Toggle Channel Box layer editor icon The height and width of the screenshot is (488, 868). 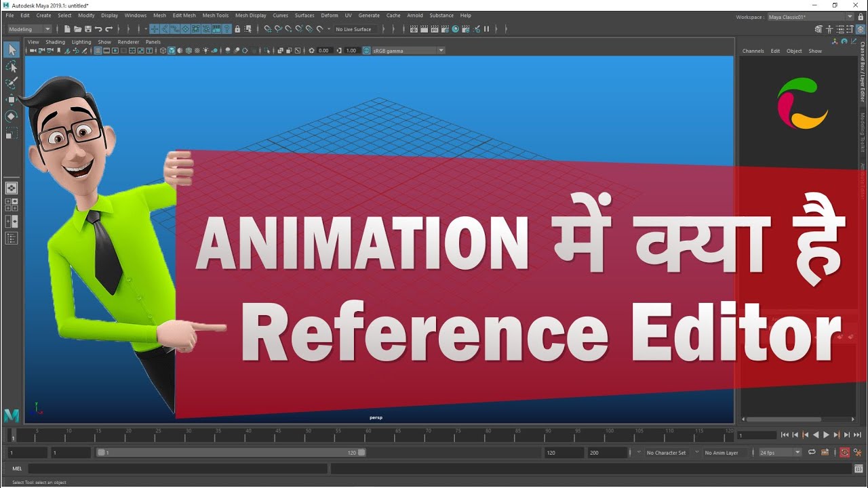(x=861, y=29)
